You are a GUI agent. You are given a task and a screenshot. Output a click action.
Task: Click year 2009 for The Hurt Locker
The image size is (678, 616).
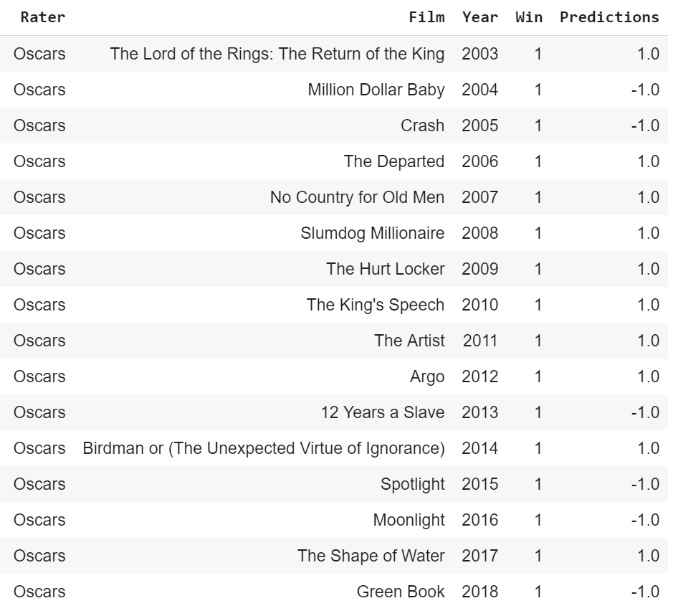click(x=480, y=269)
